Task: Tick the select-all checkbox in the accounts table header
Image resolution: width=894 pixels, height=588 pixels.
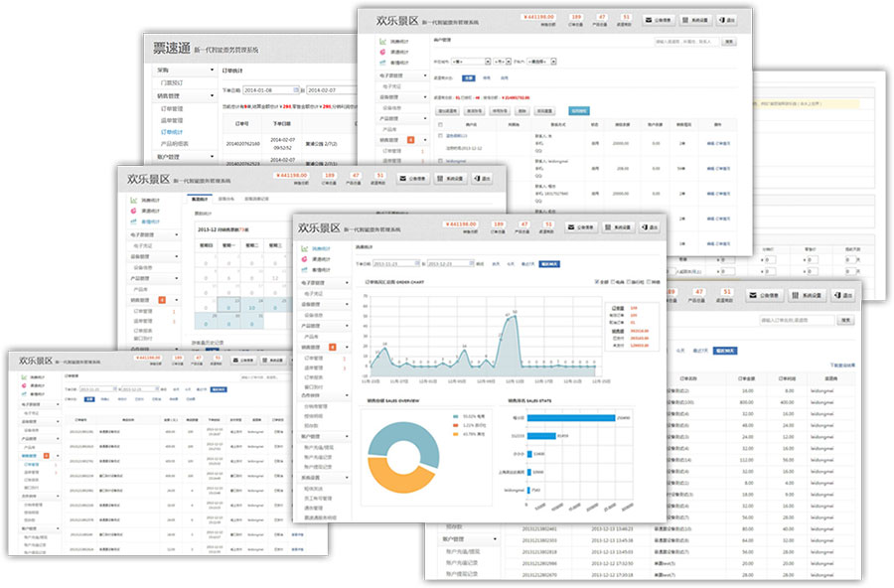Action: (x=440, y=124)
